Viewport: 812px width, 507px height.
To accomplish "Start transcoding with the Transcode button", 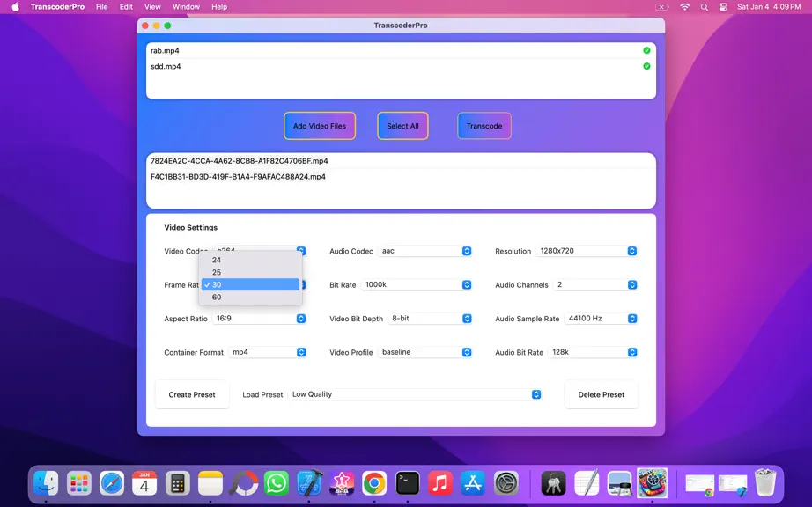I will point(484,126).
